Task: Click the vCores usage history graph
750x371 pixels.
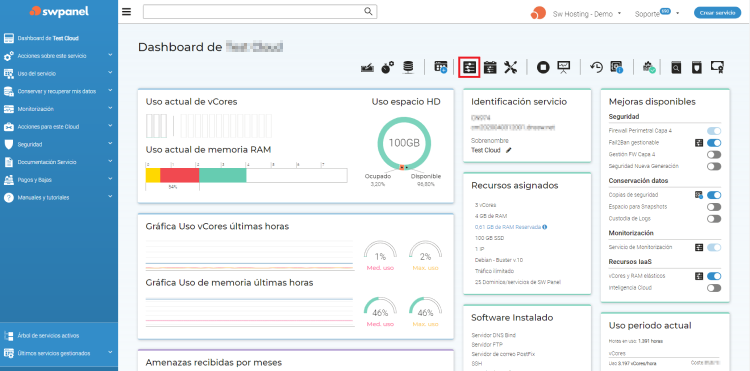Action: (250, 255)
